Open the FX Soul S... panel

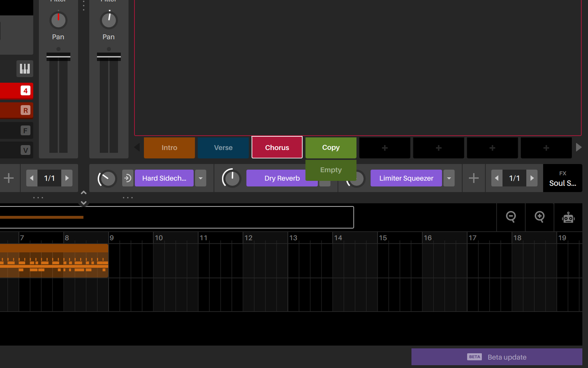tap(563, 178)
